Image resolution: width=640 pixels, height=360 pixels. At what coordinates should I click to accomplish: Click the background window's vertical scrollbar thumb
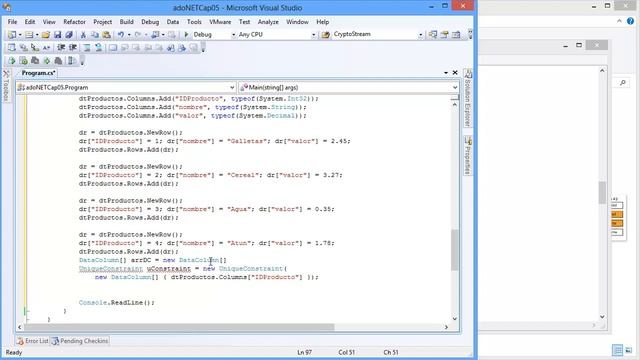(602, 192)
